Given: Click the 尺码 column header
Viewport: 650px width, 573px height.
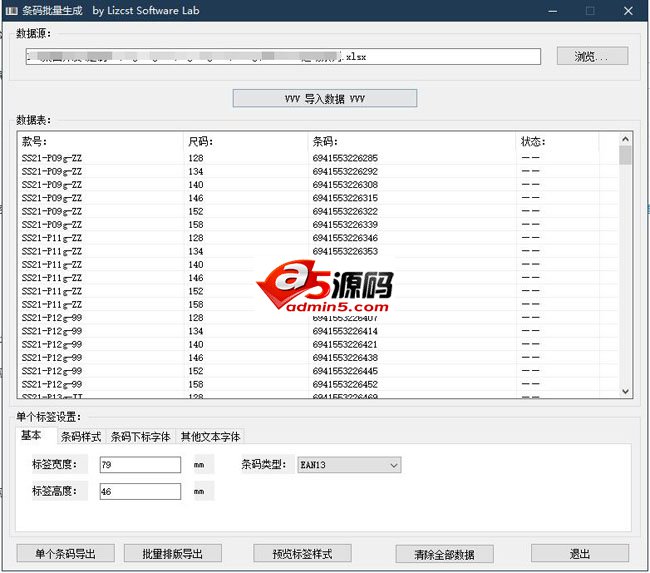Looking at the screenshot, I should point(245,141).
